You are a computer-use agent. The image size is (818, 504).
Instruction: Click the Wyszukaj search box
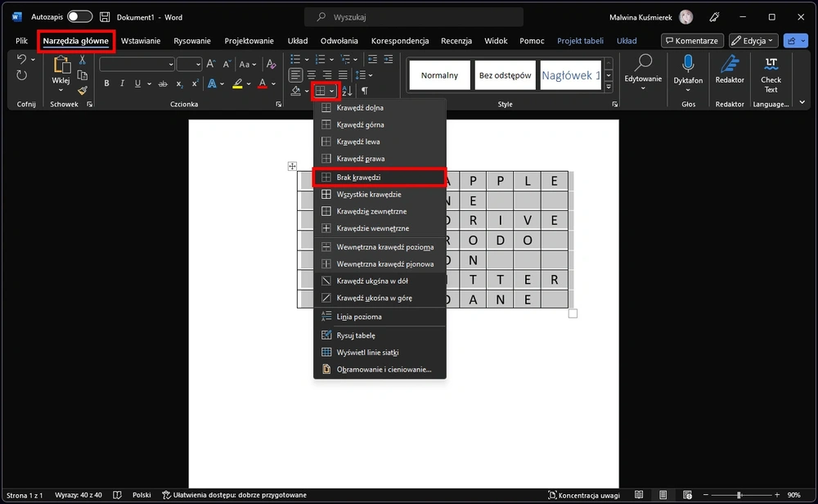[414, 17]
